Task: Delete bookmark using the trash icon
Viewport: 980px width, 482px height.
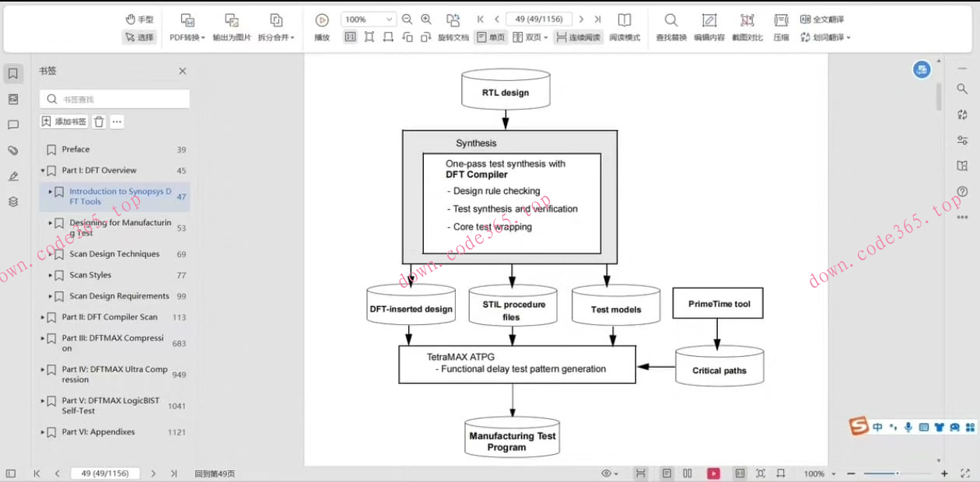Action: pyautogui.click(x=99, y=122)
